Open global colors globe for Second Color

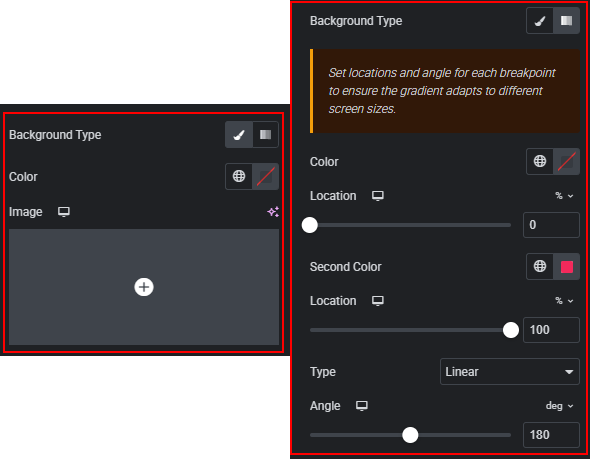[x=540, y=266]
